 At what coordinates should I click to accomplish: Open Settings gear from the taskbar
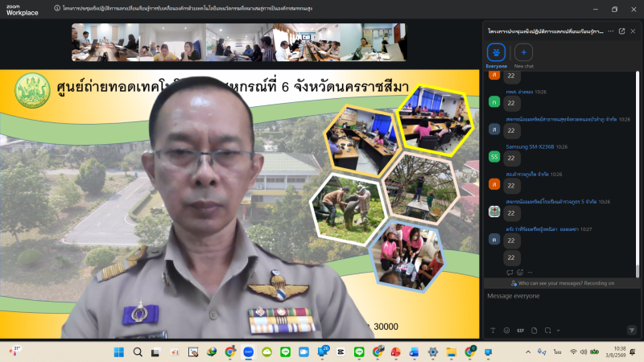(432, 352)
